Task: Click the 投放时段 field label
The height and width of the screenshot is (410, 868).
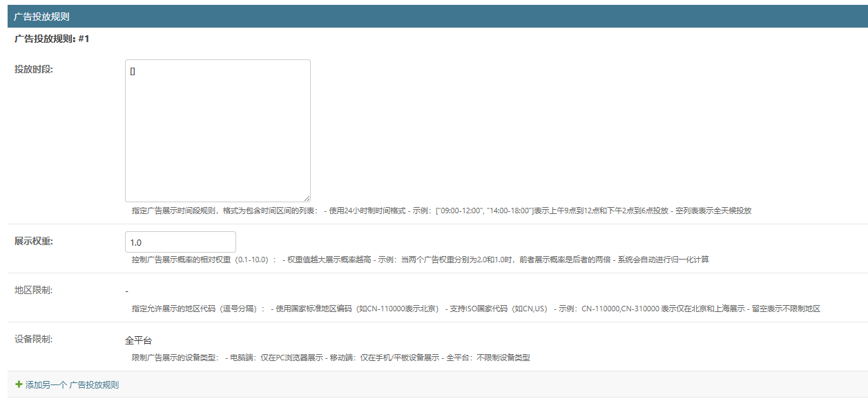Action: pos(34,69)
